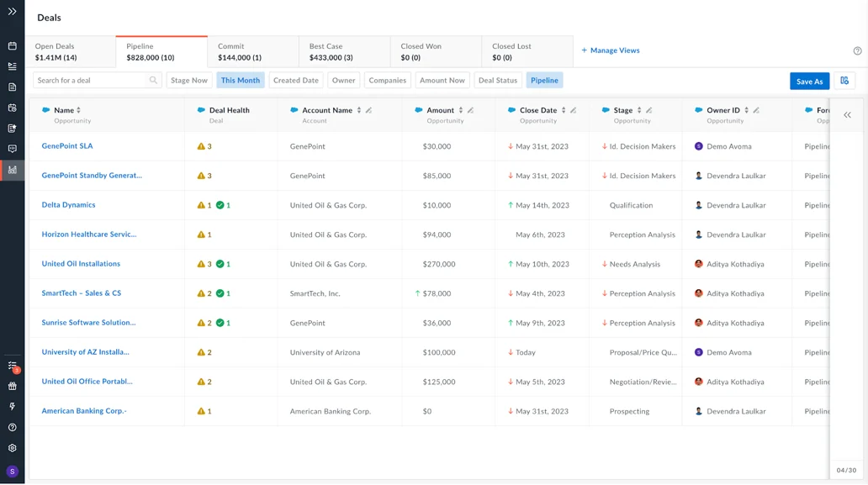Click the Save As button

tap(809, 81)
